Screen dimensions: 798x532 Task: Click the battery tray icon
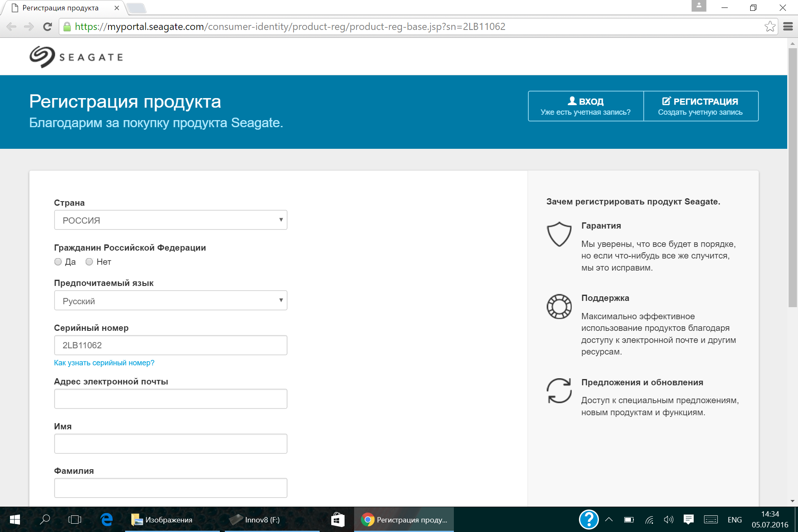pos(629,520)
